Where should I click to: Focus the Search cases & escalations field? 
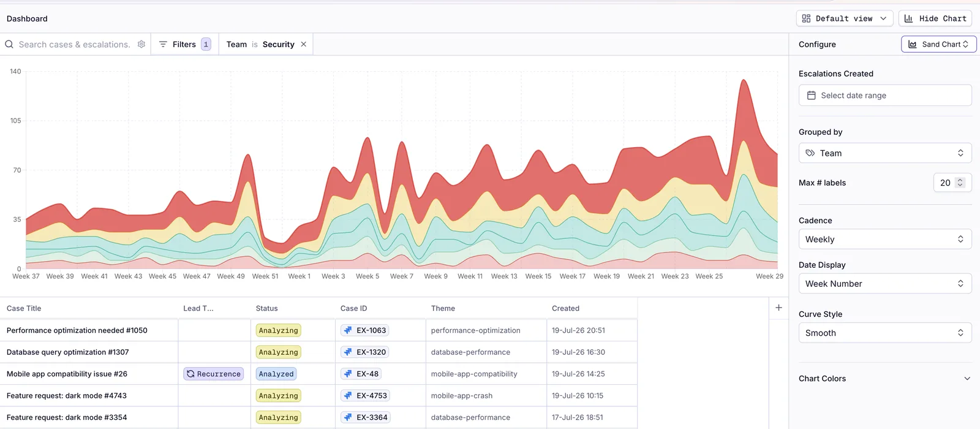click(x=74, y=44)
